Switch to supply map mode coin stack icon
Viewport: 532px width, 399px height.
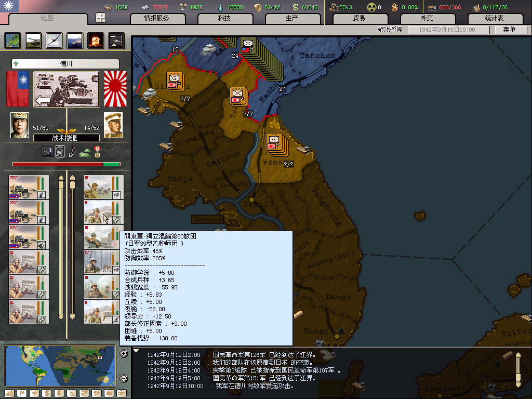pyautogui.click(x=59, y=393)
